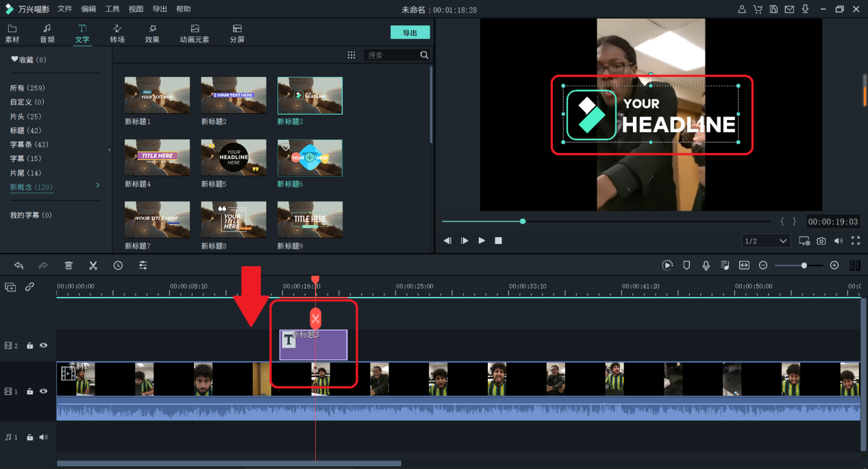Toggle visibility of video track 2
The width and height of the screenshot is (868, 469).
[x=44, y=346]
